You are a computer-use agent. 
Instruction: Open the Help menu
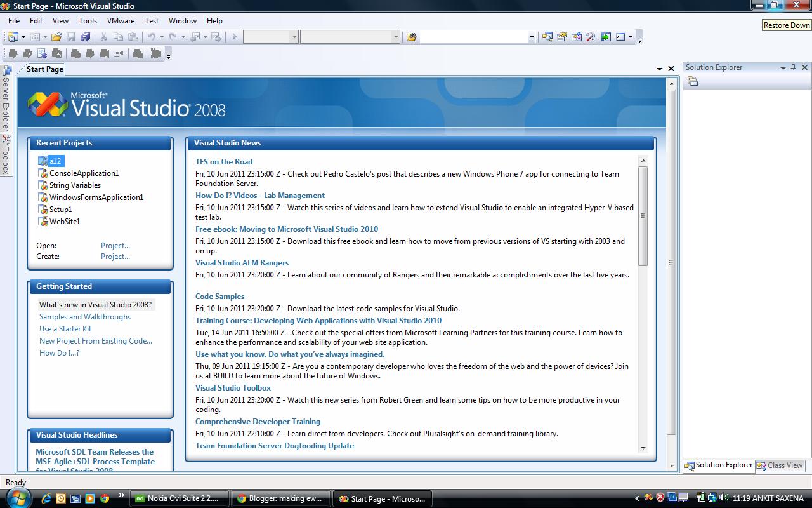214,21
